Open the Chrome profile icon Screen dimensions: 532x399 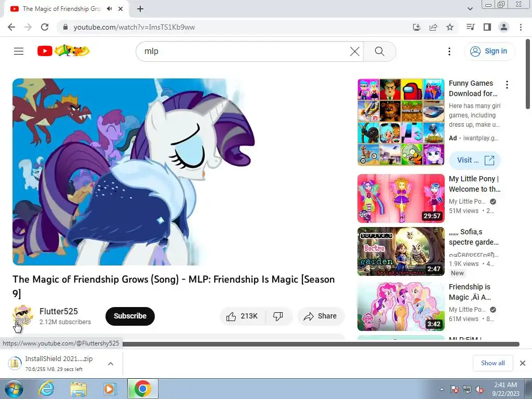click(x=504, y=27)
